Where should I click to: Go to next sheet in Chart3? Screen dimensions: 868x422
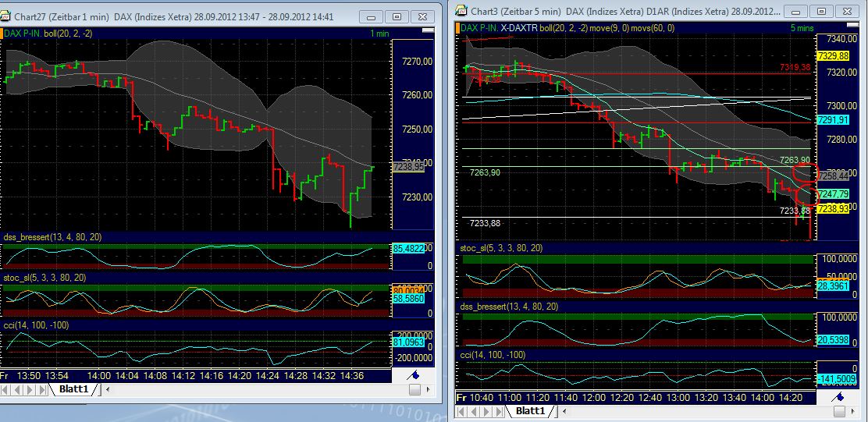(x=486, y=411)
